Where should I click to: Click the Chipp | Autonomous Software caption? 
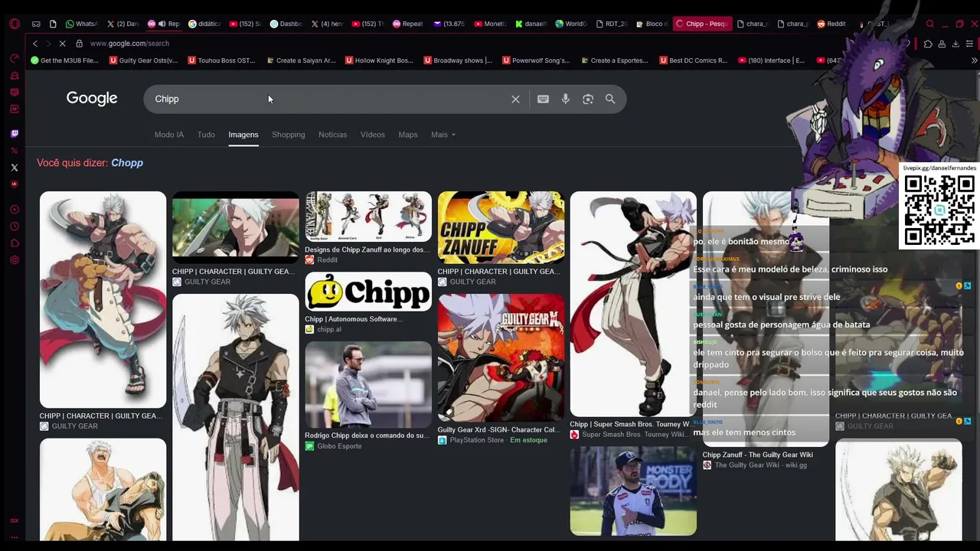354,319
